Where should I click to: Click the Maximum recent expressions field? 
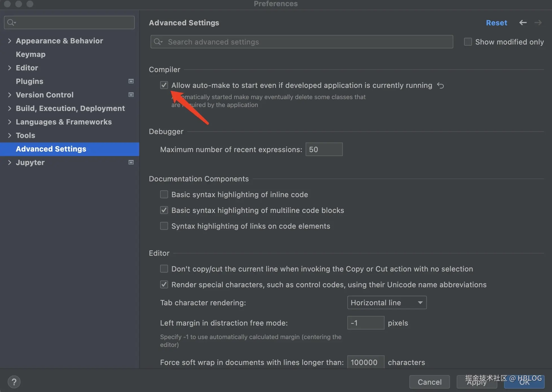click(324, 149)
